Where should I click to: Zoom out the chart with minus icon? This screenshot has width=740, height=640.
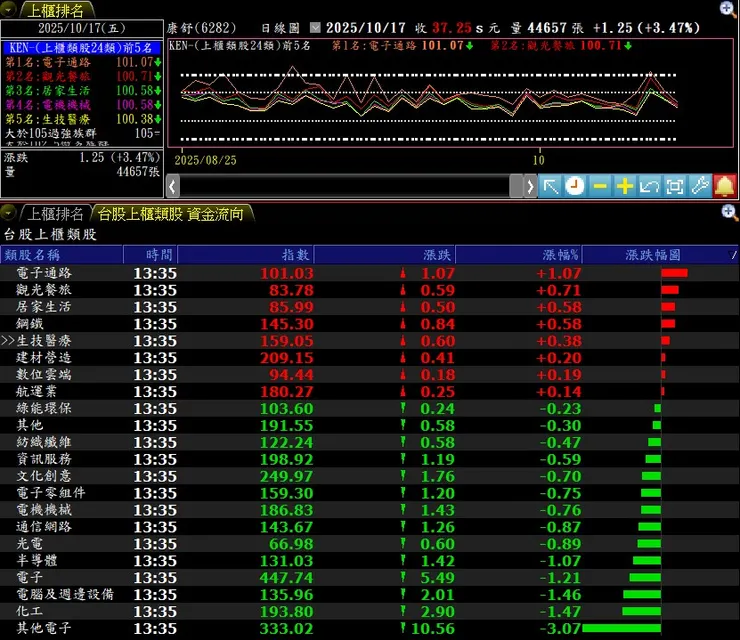(x=600, y=186)
